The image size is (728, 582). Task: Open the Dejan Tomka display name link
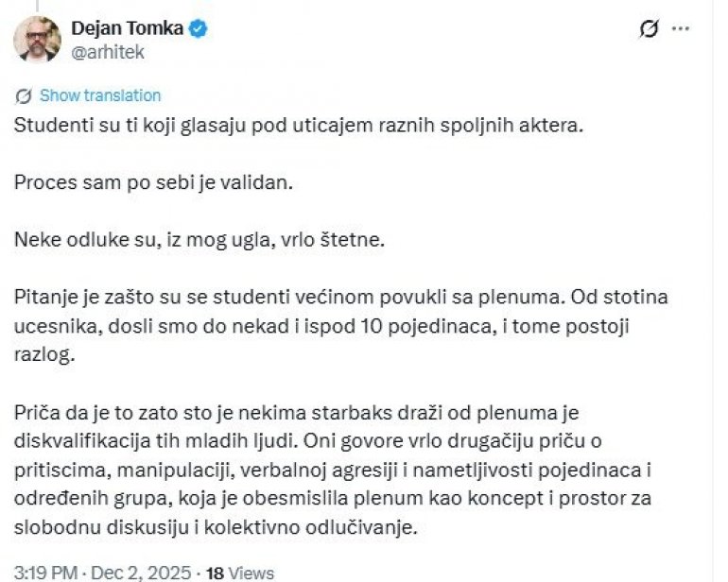pyautogui.click(x=129, y=29)
